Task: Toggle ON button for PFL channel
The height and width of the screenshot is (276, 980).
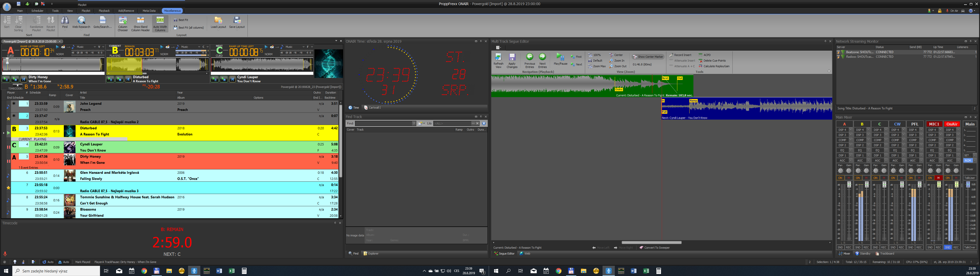Action: 910,178
